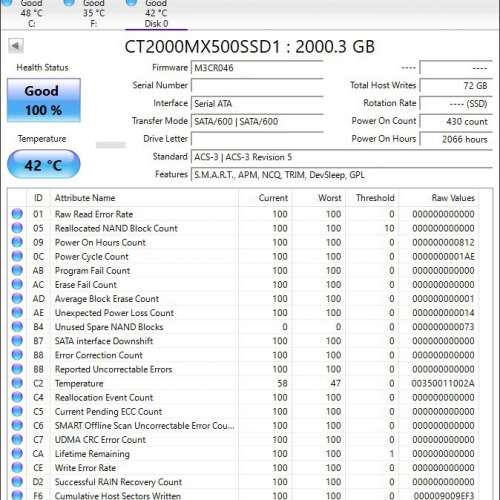500x500 pixels.
Task: Click the Attribute Name column header
Action: click(x=144, y=198)
